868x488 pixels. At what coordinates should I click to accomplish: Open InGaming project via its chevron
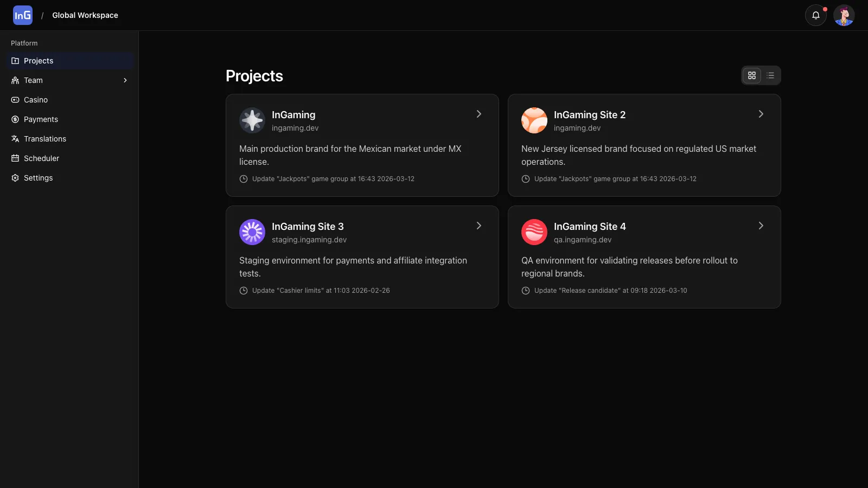(478, 114)
